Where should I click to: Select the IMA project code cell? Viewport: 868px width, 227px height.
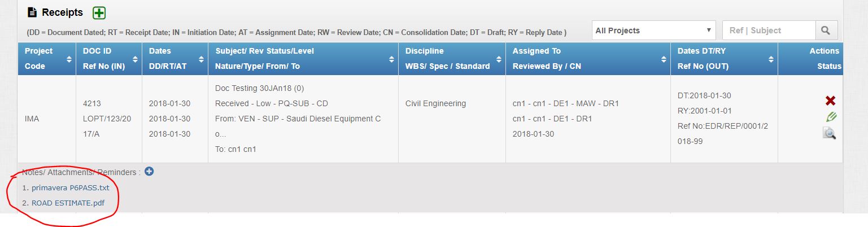point(32,119)
